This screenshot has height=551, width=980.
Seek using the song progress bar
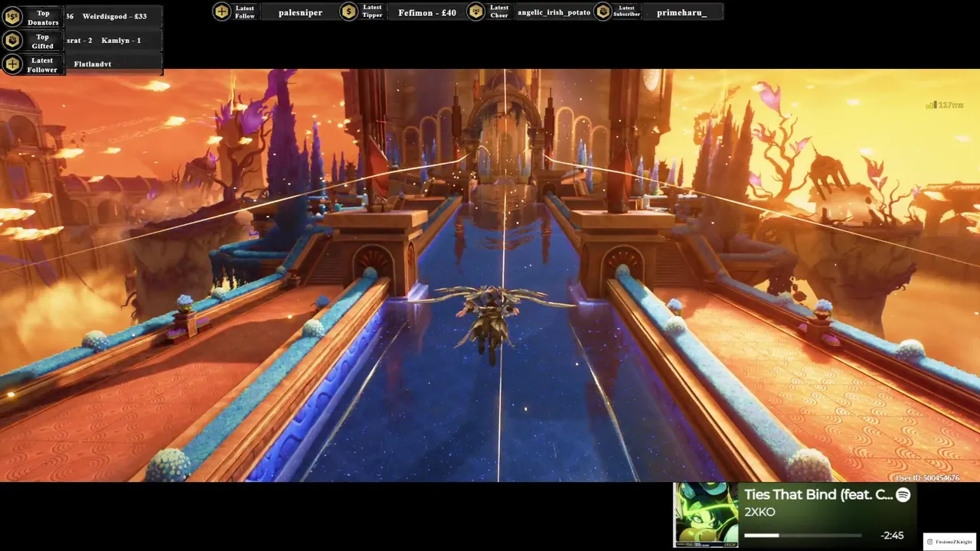pyautogui.click(x=803, y=536)
